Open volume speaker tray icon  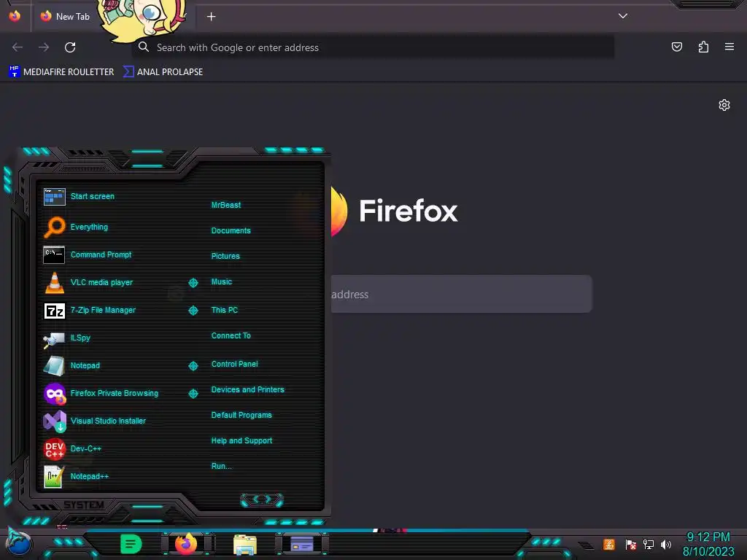pos(665,544)
